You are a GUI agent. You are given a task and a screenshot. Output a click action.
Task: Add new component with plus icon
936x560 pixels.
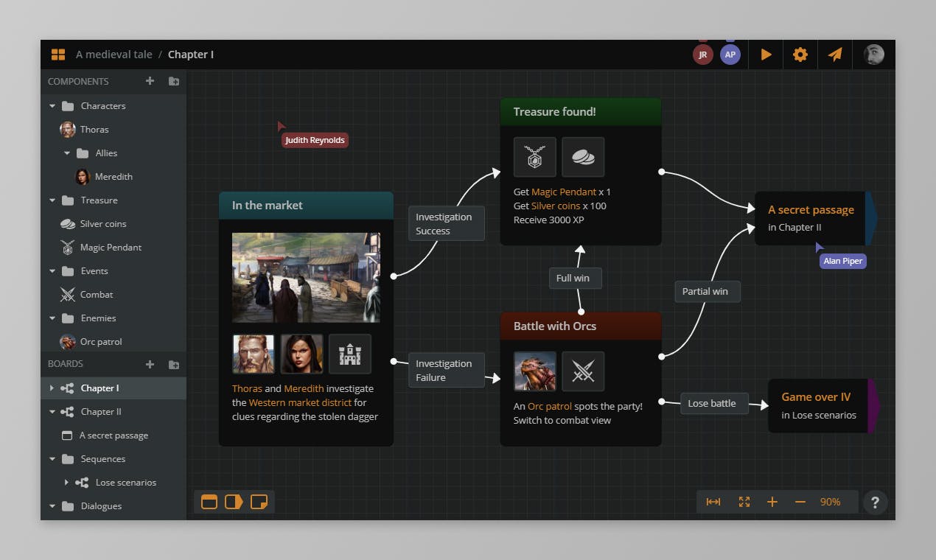point(150,81)
